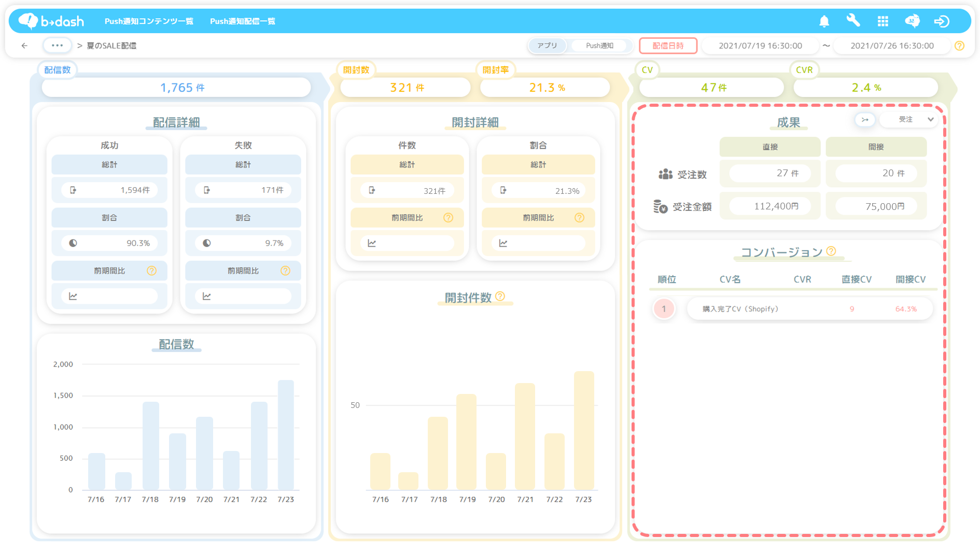Click 割合 前期間比 help icon in 開封詳細
The image size is (980, 551).
579,218
